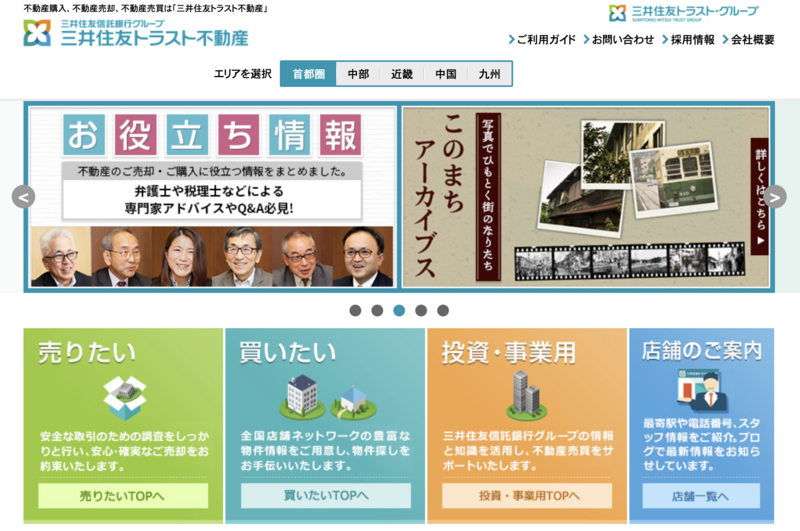Viewport: 800px width, 531px height.
Task: Open 採用情報 link
Action: click(688, 40)
